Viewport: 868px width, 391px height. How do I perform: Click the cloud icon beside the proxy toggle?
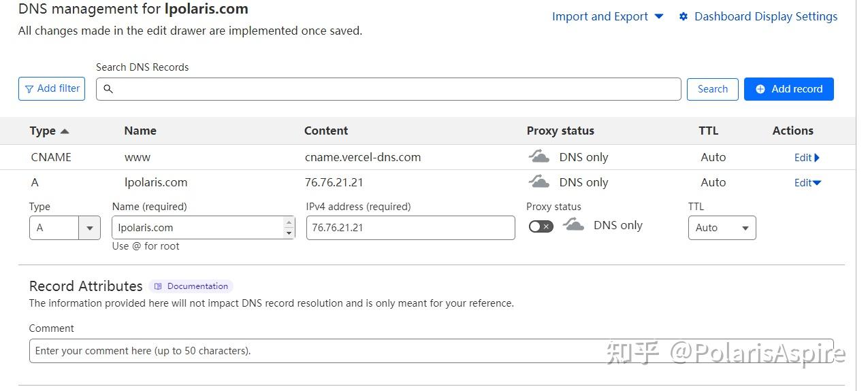[574, 226]
